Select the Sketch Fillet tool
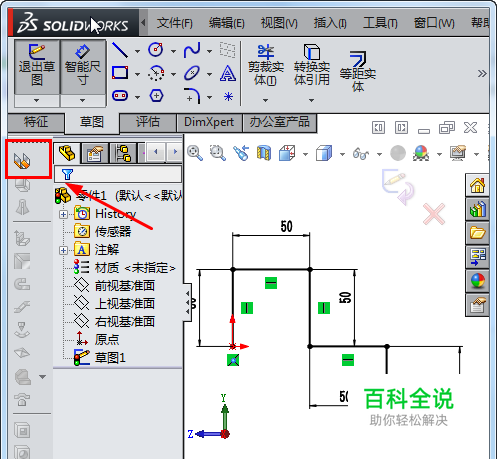The width and height of the screenshot is (497, 459). 192,96
